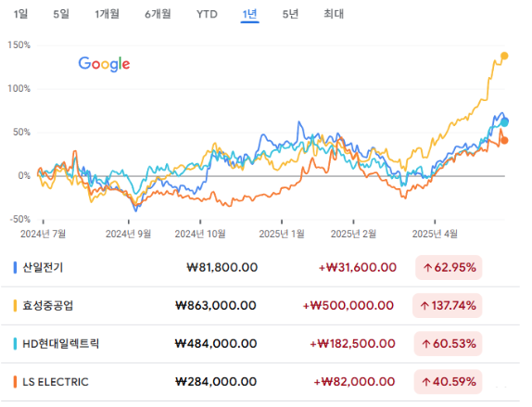The width and height of the screenshot is (532, 407).
Task: Click the 2025년 1월 axis label
Action: [282, 234]
